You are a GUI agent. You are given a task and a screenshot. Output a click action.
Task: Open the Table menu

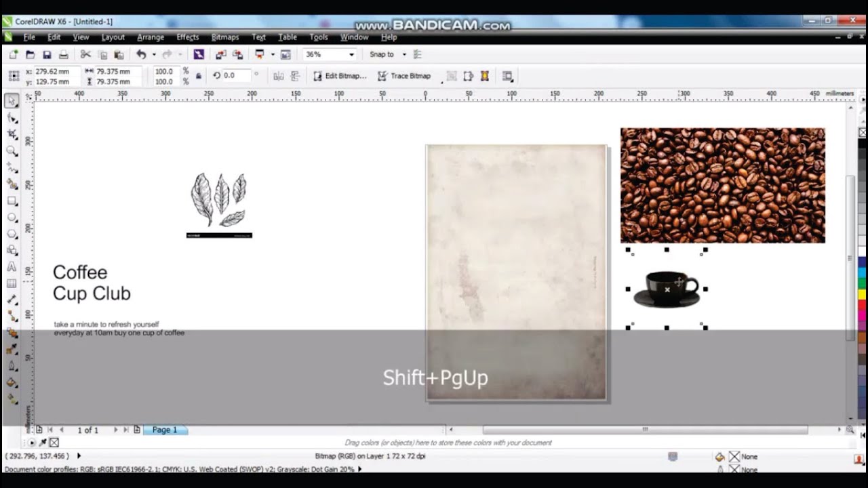288,37
